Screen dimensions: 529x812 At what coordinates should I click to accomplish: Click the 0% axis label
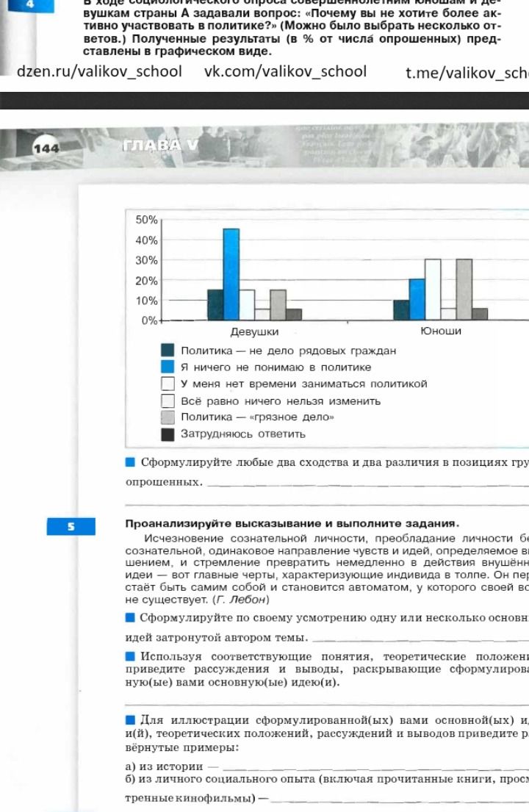click(x=149, y=320)
